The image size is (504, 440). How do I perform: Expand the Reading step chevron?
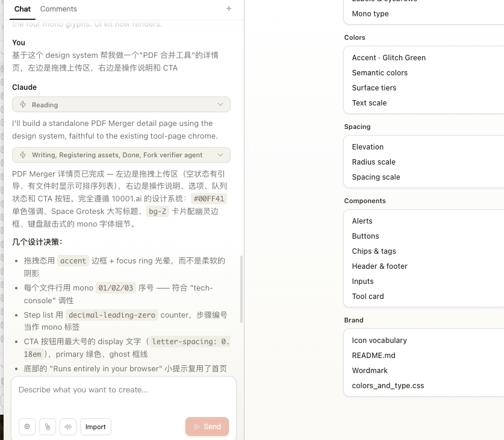coord(220,104)
